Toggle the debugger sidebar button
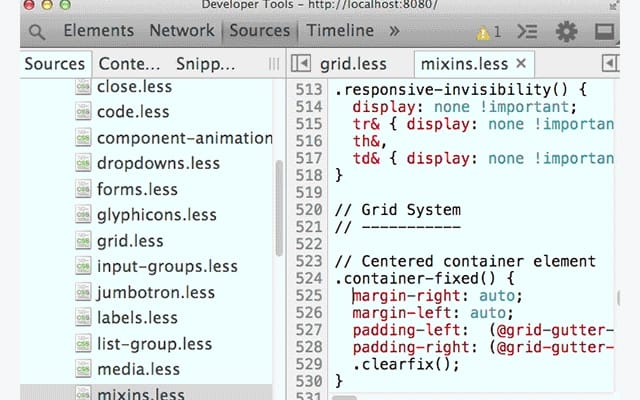640x400 pixels. (x=610, y=64)
